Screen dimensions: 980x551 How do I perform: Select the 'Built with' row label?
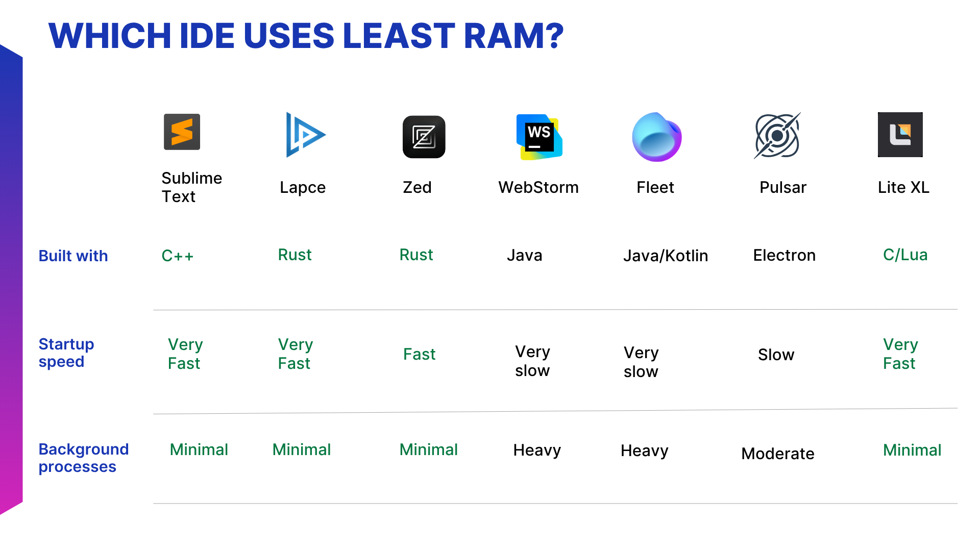tap(73, 256)
